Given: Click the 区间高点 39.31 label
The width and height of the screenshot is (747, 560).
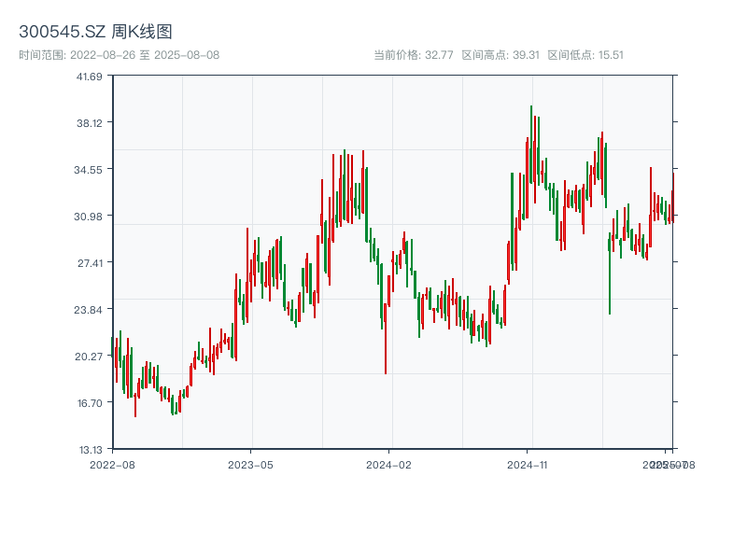Looking at the screenshot, I should [x=500, y=55].
